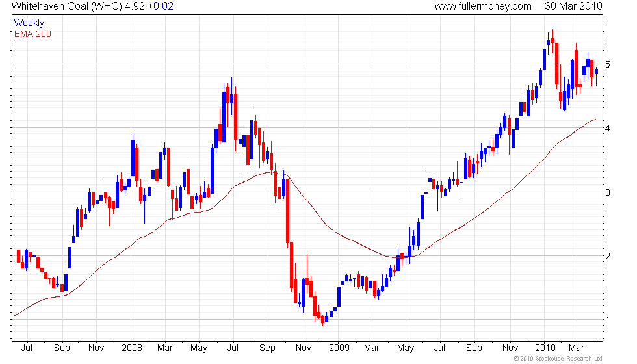Click the right end of the red EMA 200 line

coord(595,120)
